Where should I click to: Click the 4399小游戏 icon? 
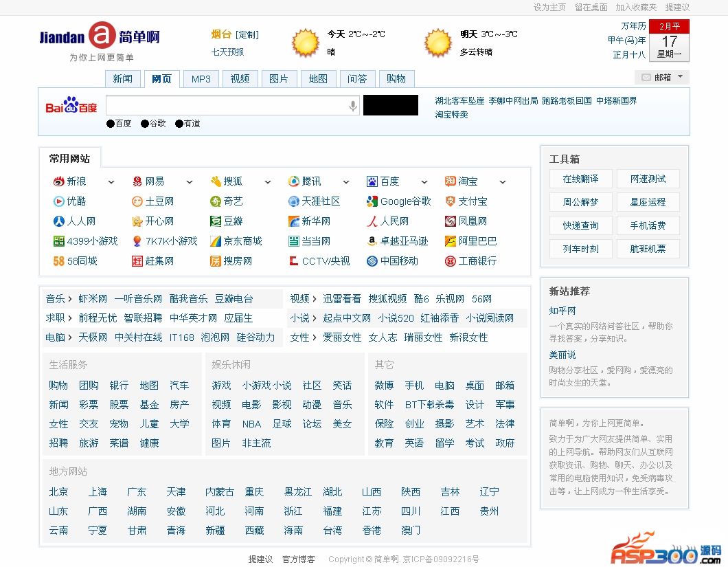[58, 241]
